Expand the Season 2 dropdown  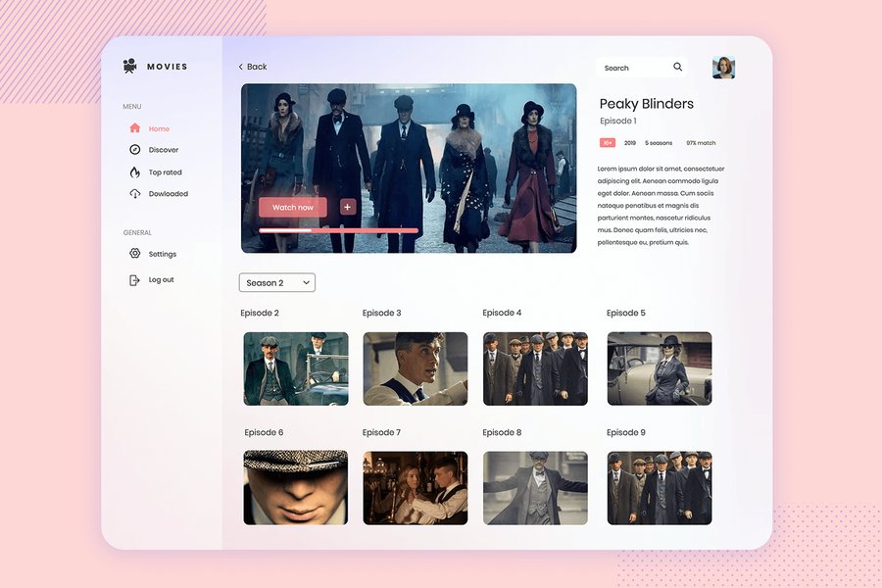pos(277,282)
